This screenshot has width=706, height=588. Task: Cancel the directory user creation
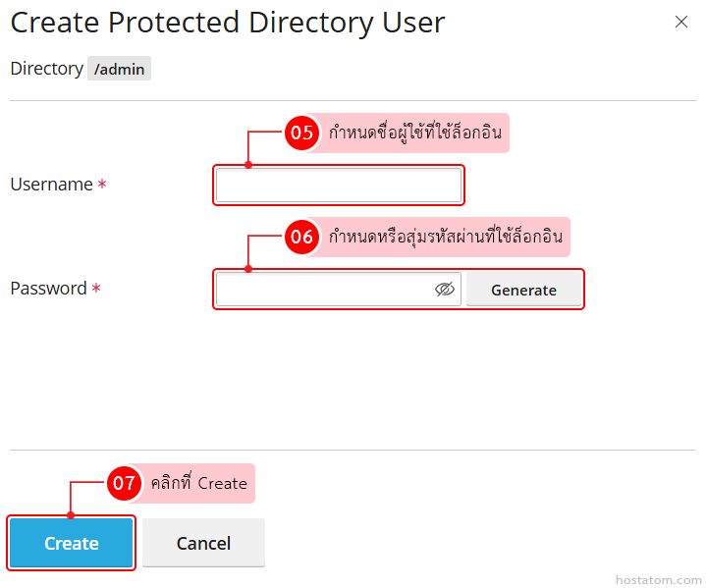coord(203,543)
